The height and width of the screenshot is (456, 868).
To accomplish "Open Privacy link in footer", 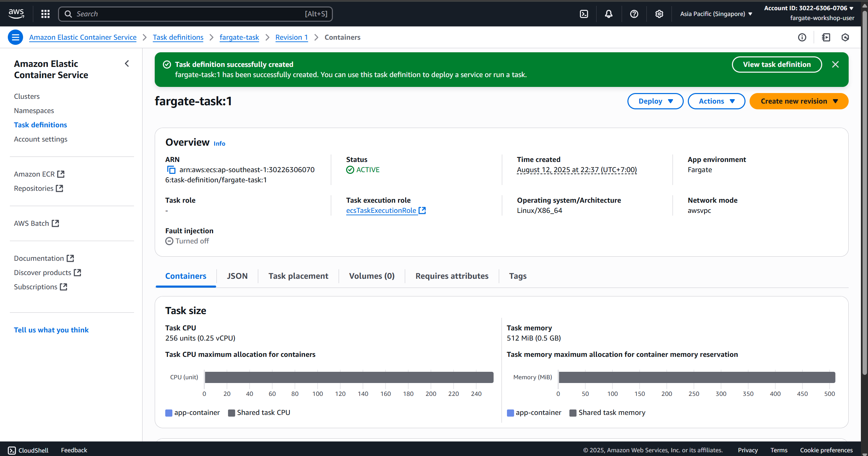I will (x=748, y=450).
